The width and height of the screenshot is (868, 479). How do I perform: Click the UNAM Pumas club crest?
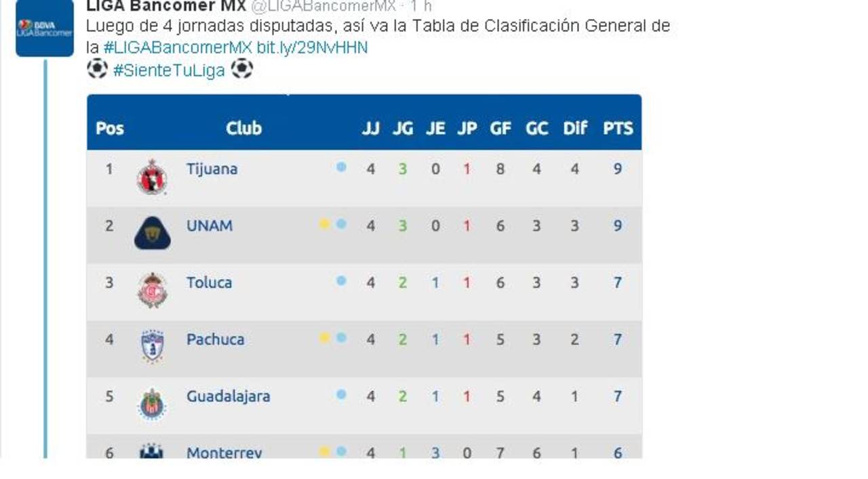[x=152, y=234]
